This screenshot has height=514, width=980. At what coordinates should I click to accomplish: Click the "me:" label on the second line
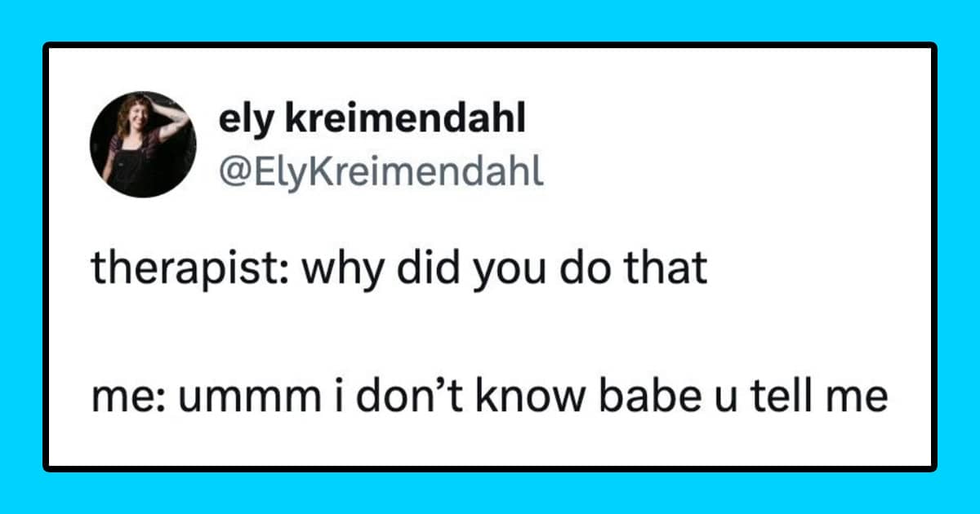116,399
